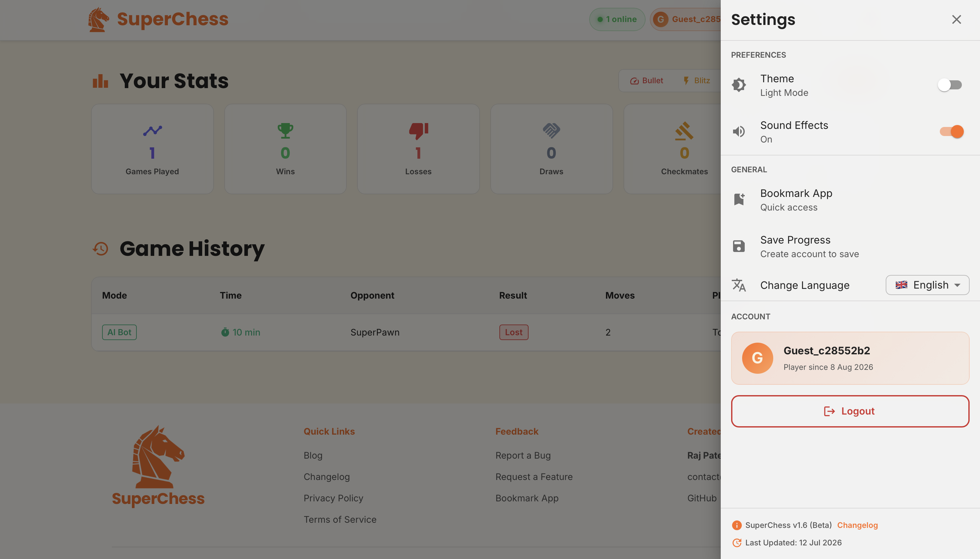Viewport: 980px width, 559px height.
Task: Click the UK flag in language selector
Action: click(x=901, y=285)
